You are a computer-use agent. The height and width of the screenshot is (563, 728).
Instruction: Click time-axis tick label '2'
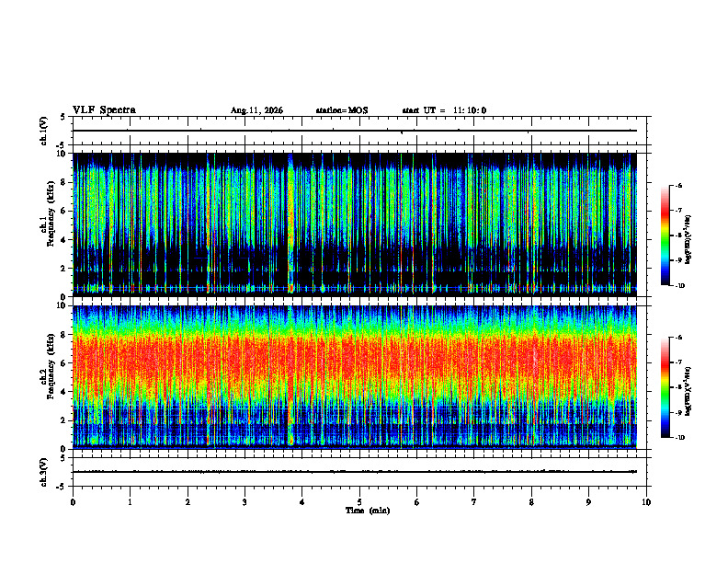[188, 502]
